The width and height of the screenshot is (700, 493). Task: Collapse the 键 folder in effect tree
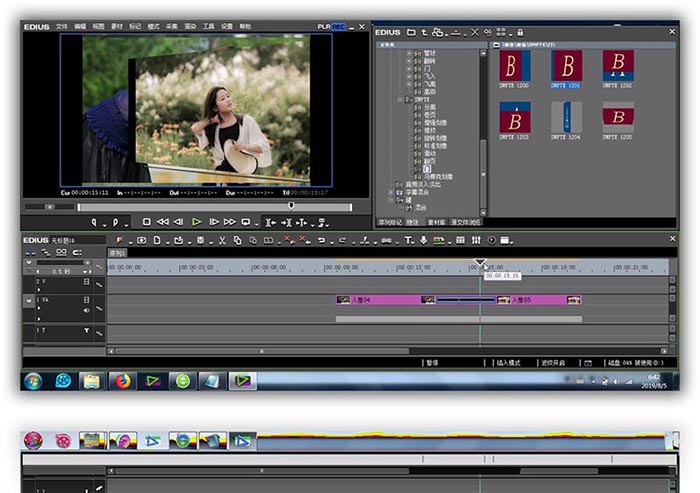point(391,200)
